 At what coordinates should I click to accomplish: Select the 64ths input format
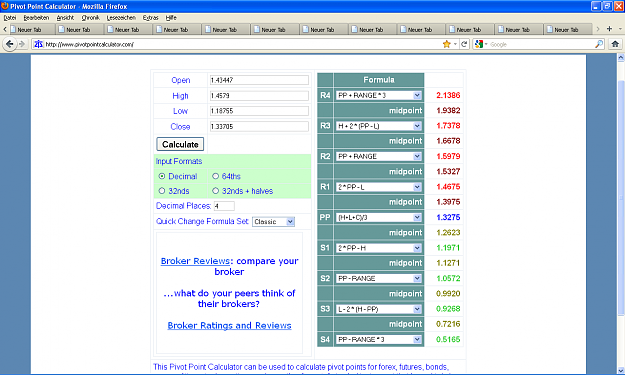pyautogui.click(x=216, y=176)
